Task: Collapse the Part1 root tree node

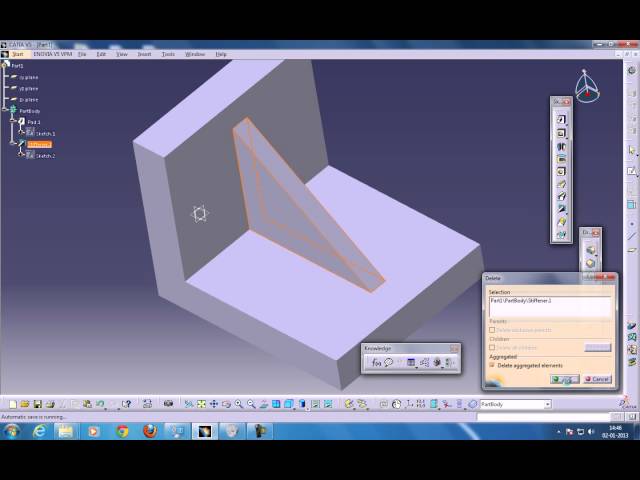Action: (x=4, y=65)
